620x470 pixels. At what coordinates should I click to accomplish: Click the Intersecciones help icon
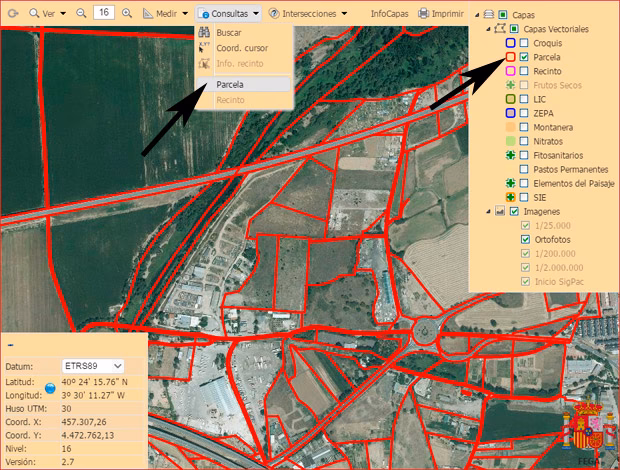[273, 13]
